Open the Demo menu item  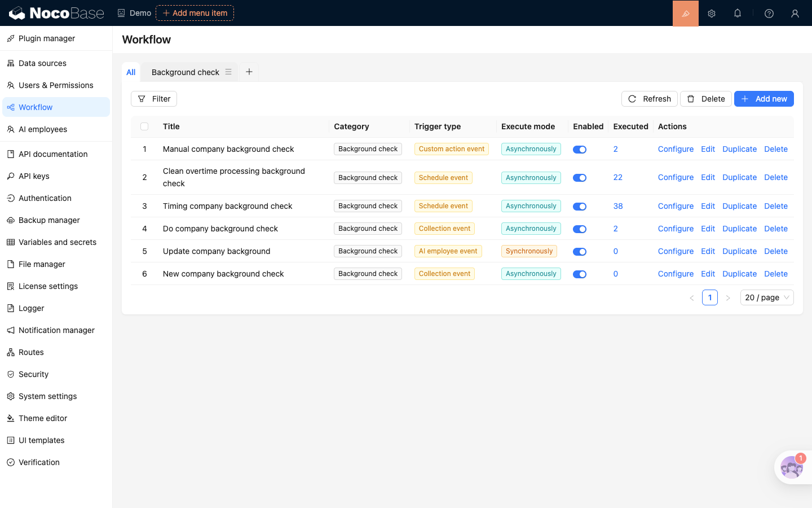pos(134,13)
